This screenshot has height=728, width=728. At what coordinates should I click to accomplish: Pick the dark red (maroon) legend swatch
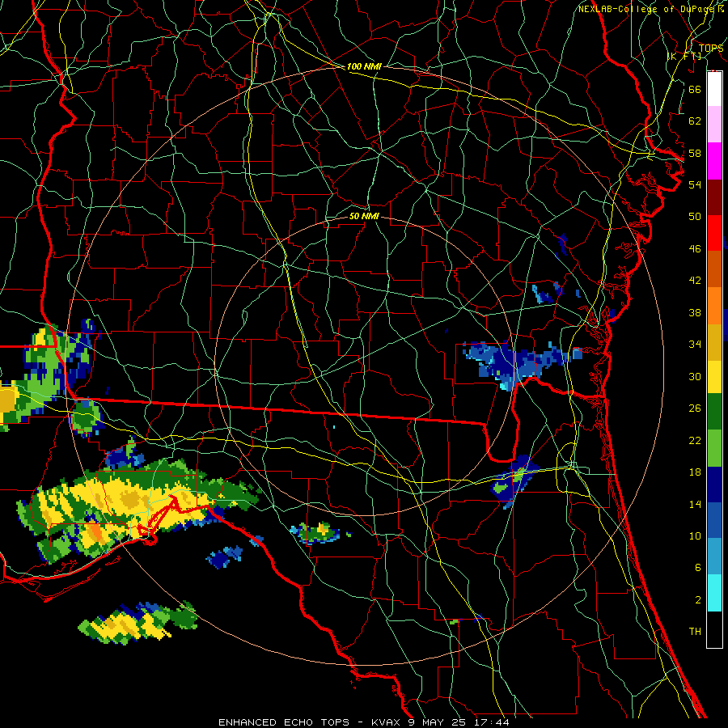coord(714,197)
